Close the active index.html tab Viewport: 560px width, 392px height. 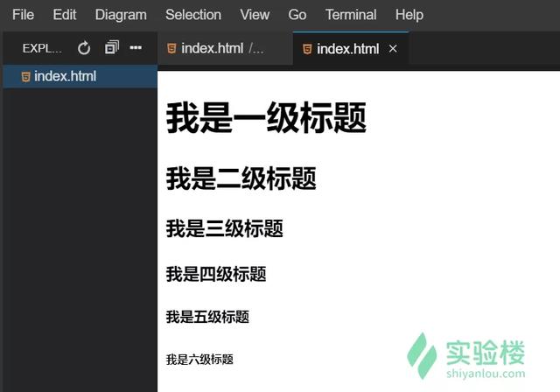coord(393,48)
